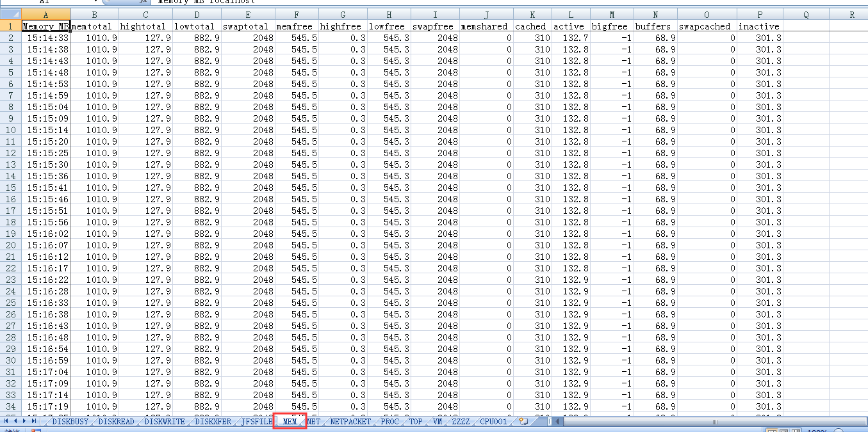Click the memtotal value in row 15:14:38
868x432 pixels.
pos(95,49)
